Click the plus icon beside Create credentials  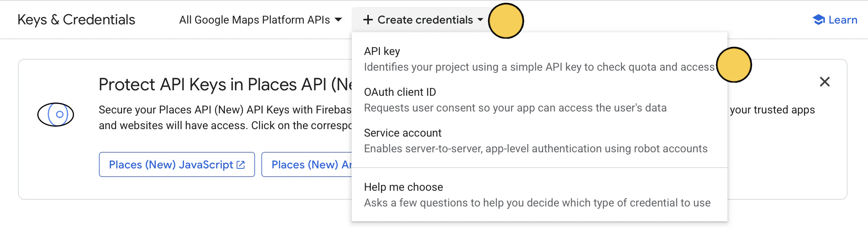click(368, 20)
